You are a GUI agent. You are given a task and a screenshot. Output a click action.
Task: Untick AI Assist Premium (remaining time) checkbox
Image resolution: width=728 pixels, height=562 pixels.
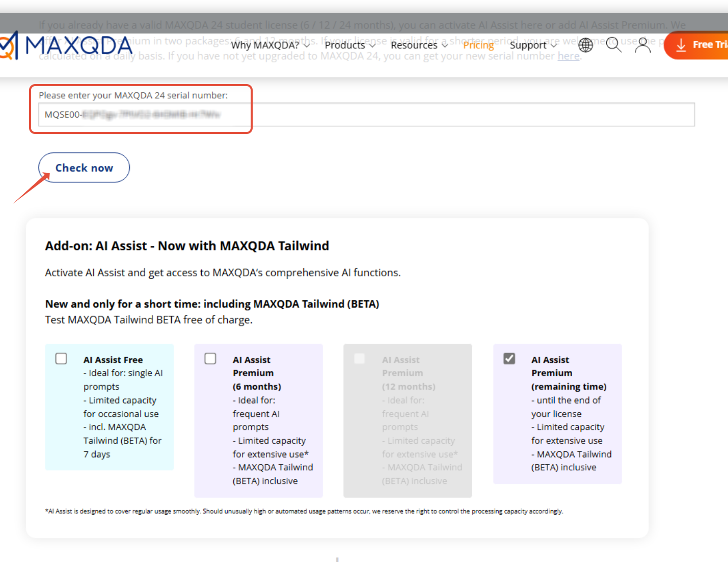tap(509, 359)
